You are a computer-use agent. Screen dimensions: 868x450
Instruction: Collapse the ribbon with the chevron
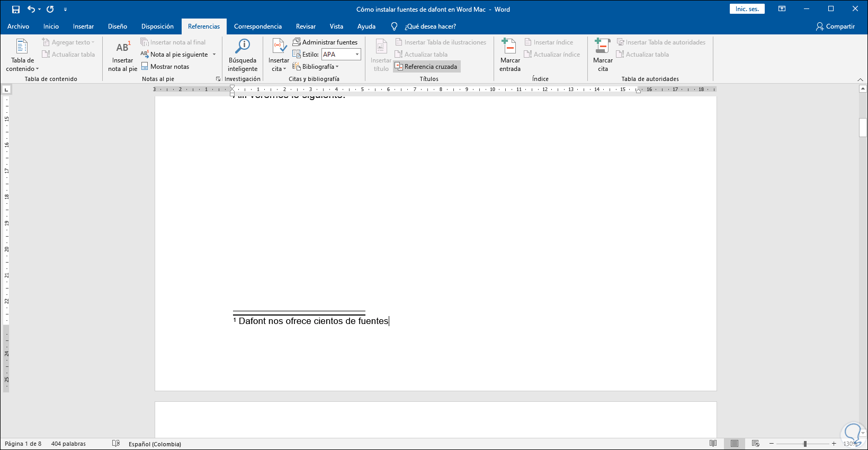(860, 79)
